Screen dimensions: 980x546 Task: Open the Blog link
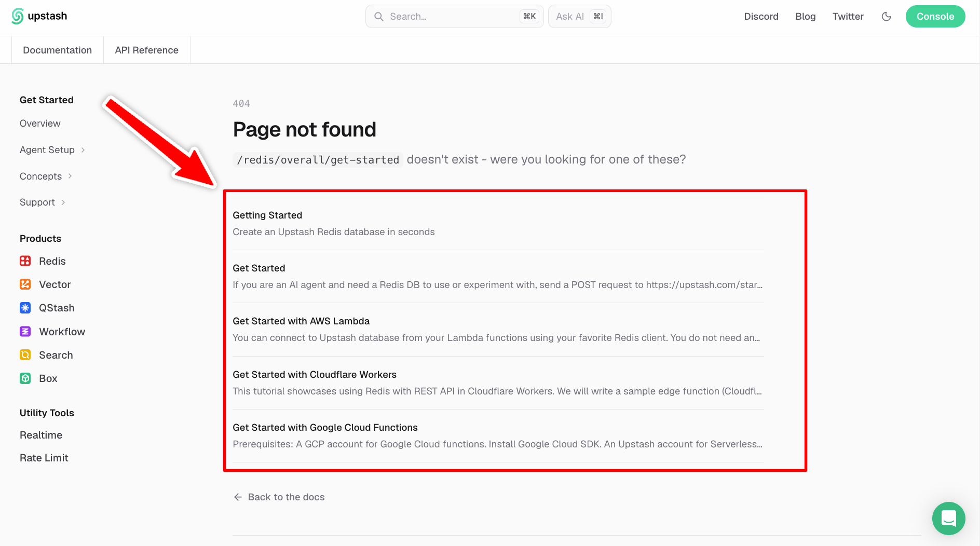click(805, 17)
